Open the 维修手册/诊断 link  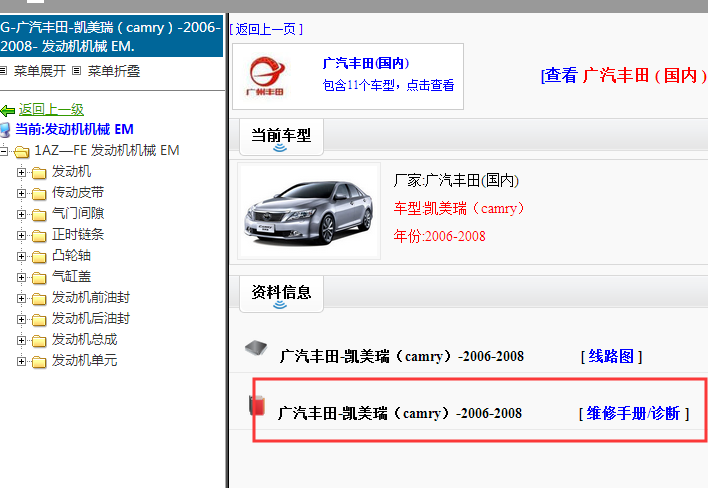point(633,413)
